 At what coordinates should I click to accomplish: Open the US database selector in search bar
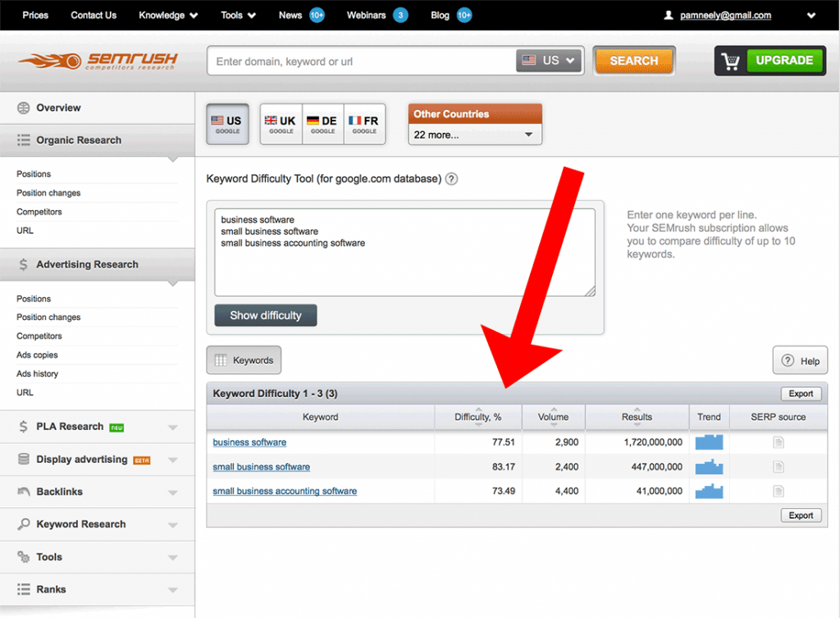549,61
